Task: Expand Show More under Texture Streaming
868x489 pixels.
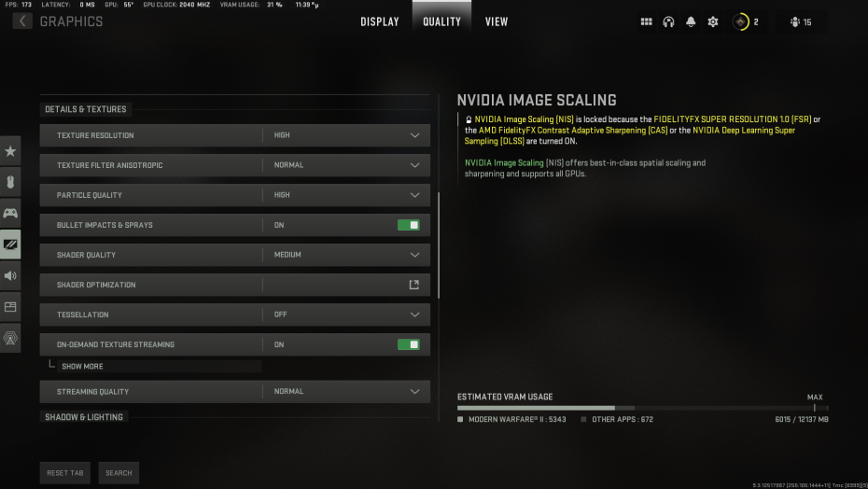Action: point(159,366)
